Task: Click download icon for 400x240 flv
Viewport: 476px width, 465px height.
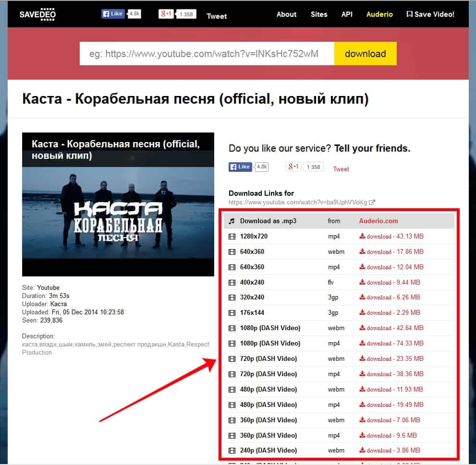Action: pos(363,282)
